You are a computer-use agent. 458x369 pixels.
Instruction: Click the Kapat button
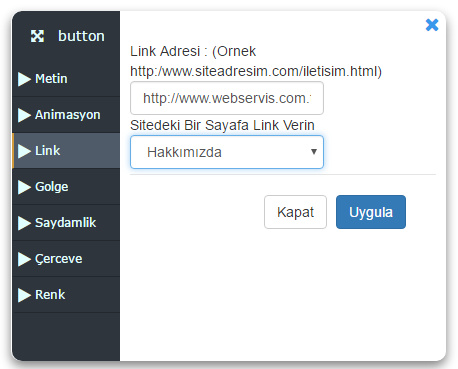[x=295, y=212]
